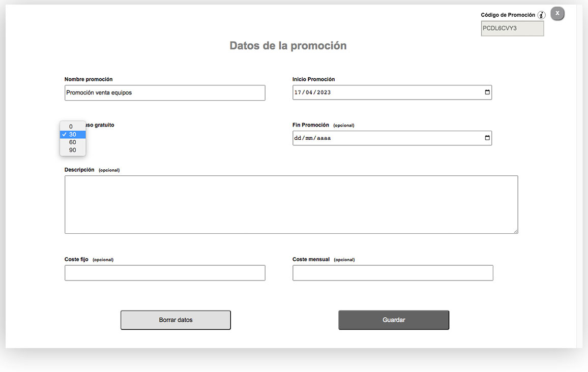Choose the checked 30 option in the dropdown
The image size is (588, 372).
[73, 135]
